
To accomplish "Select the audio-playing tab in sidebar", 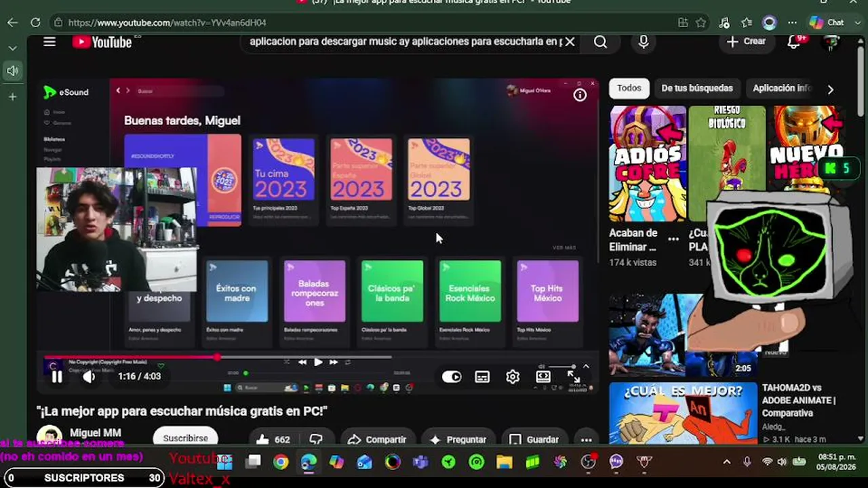I will 13,70.
